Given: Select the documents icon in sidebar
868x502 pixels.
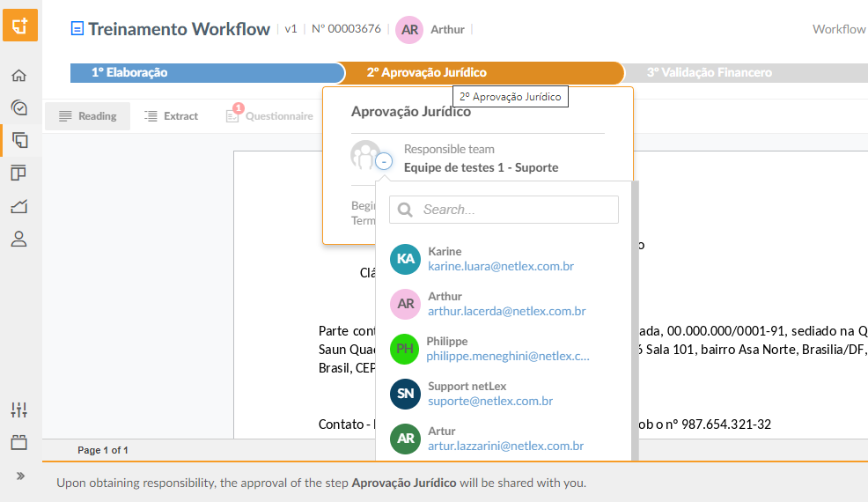Looking at the screenshot, I should 19,140.
